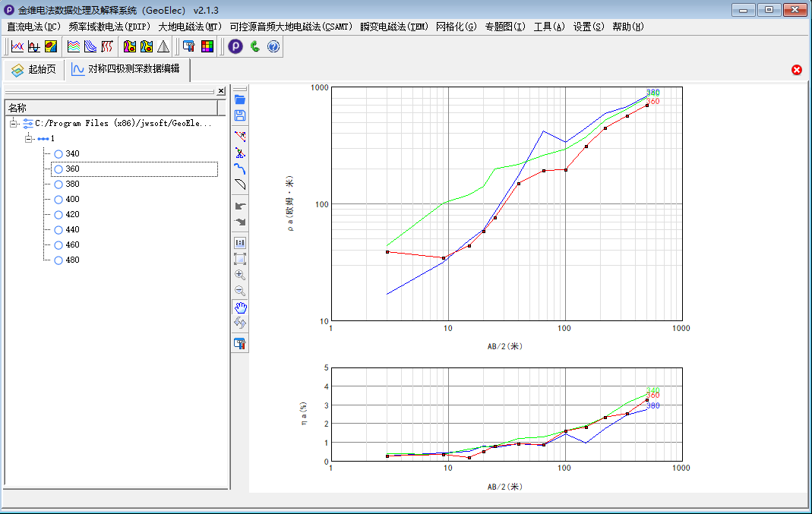Viewport: 812px width, 514px height.
Task: Click the green phone contact icon
Action: tap(254, 46)
